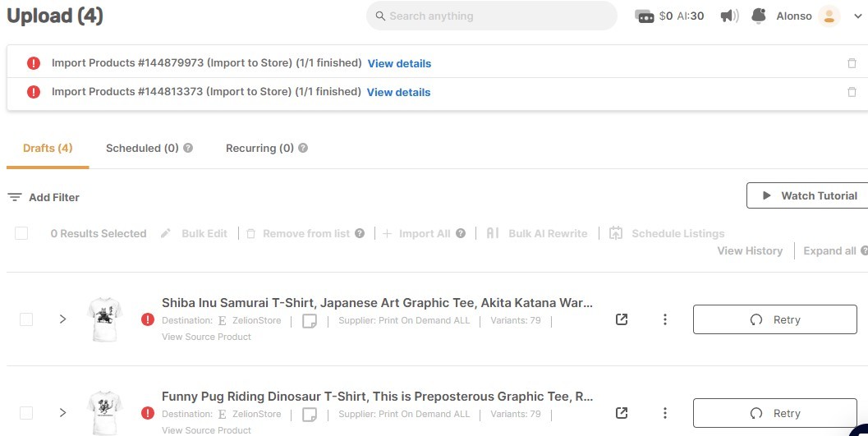
Task: Expand the Funny Pug Dinosaur T-Shirt row
Action: (62, 413)
